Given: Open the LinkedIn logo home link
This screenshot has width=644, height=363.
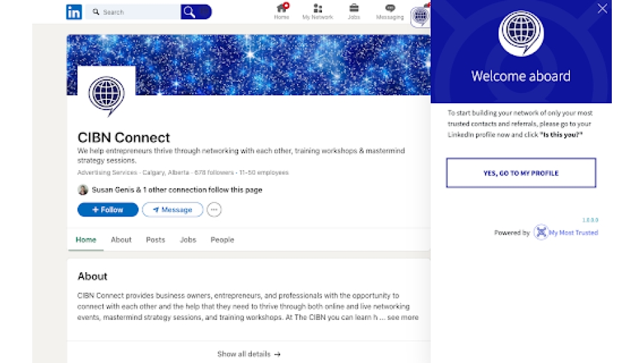Looking at the screenshot, I should pos(74,12).
